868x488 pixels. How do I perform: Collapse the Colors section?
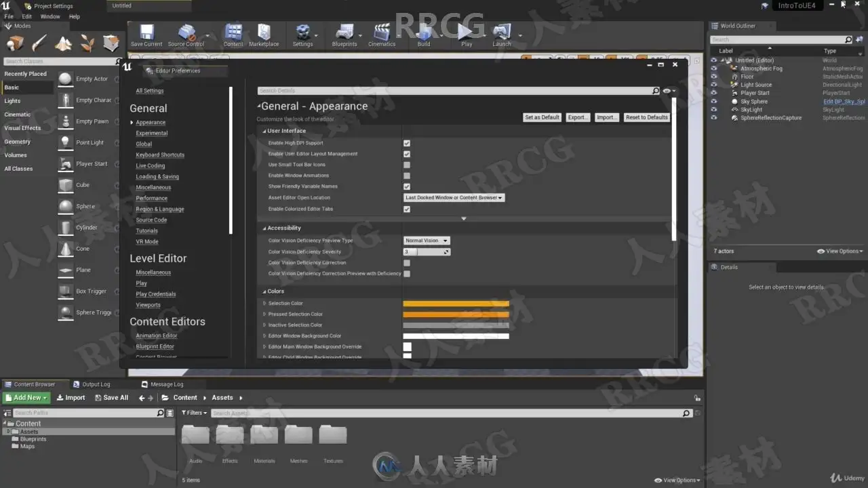[264, 291]
